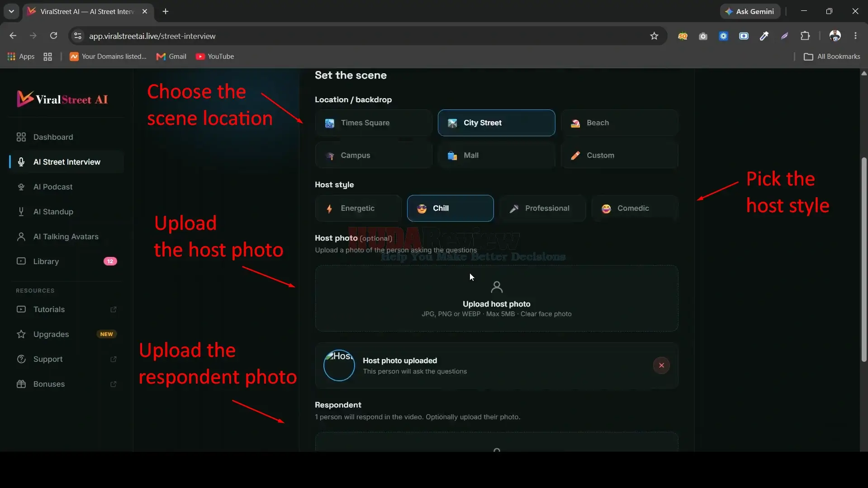Click the AI Standup microphone icon
The width and height of the screenshot is (868, 488).
click(21, 212)
